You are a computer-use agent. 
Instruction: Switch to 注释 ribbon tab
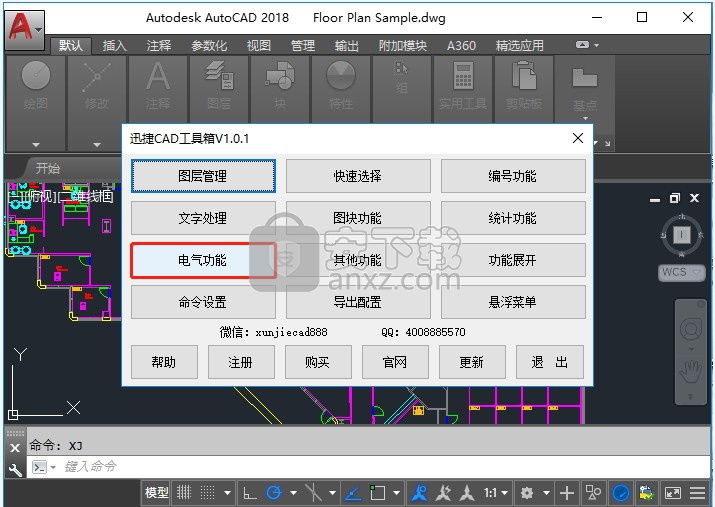tap(159, 46)
